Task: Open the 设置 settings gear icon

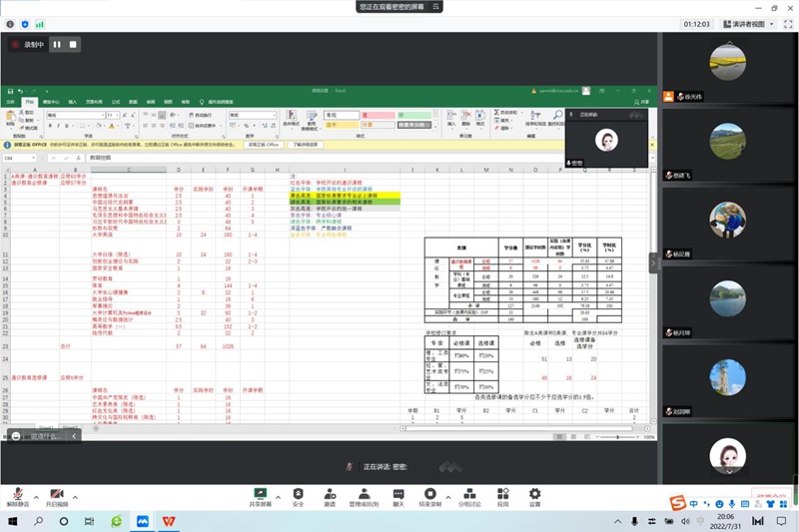Action: (x=534, y=494)
